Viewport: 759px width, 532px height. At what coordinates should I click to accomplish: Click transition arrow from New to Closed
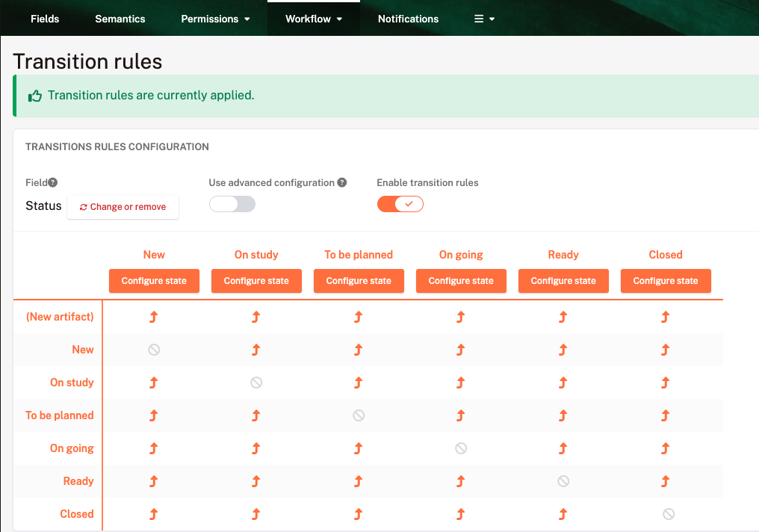(x=665, y=350)
